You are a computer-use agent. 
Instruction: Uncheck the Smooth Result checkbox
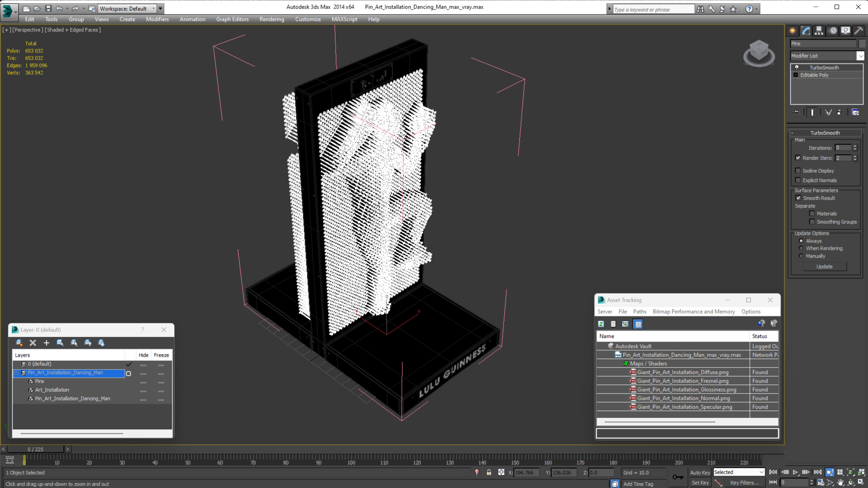point(798,198)
